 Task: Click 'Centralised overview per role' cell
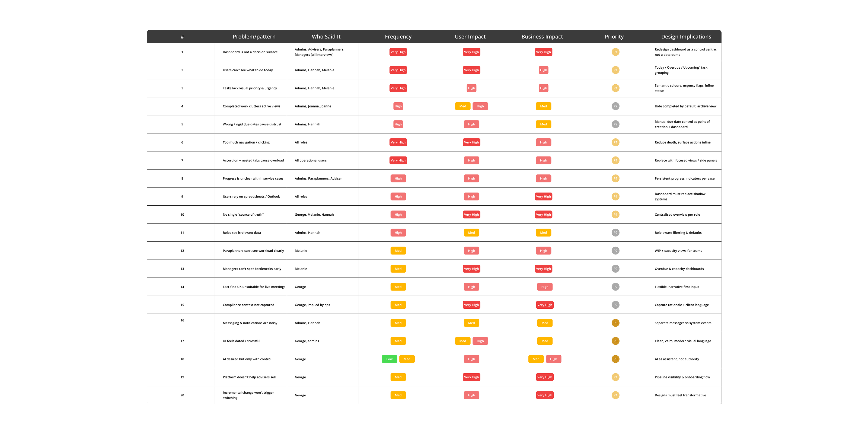pos(677,215)
